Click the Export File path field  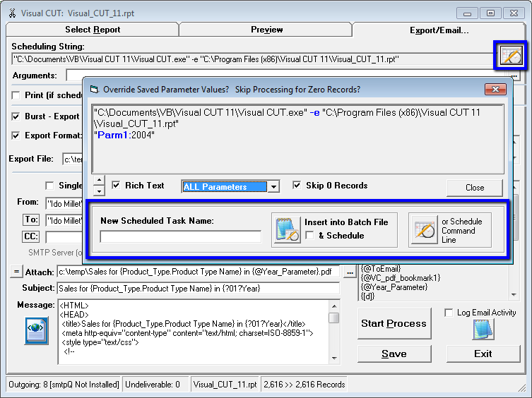pyautogui.click(x=73, y=159)
